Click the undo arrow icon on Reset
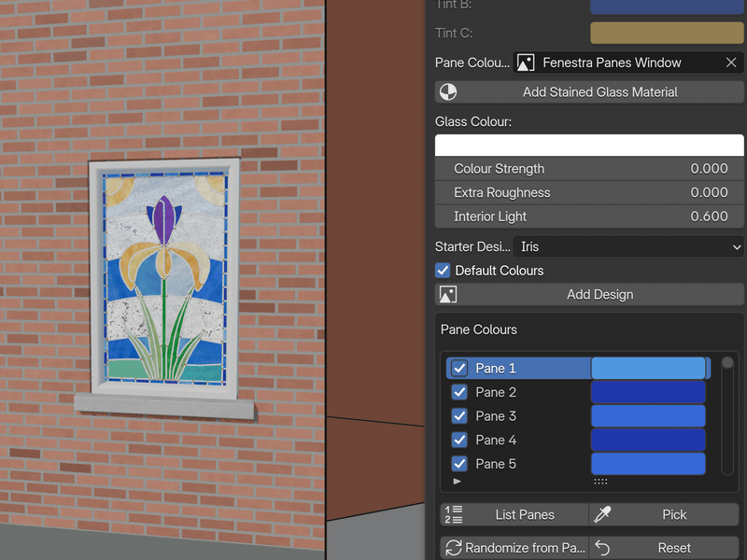The image size is (747, 560). (602, 548)
